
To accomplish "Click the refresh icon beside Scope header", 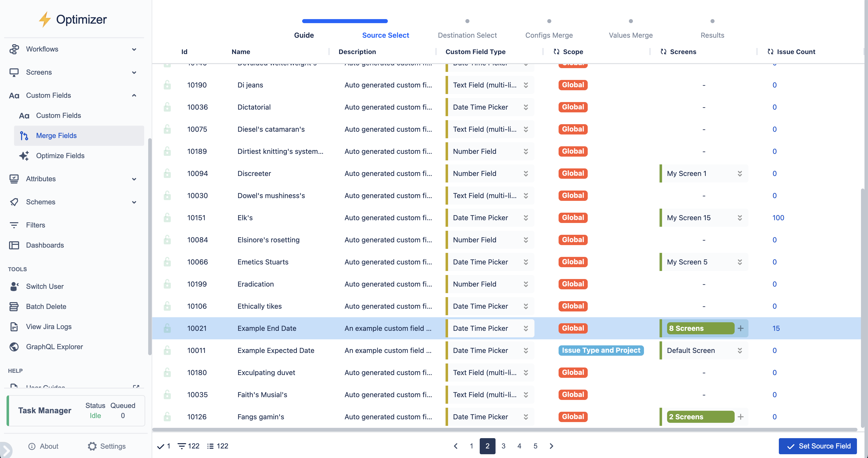I will point(556,52).
